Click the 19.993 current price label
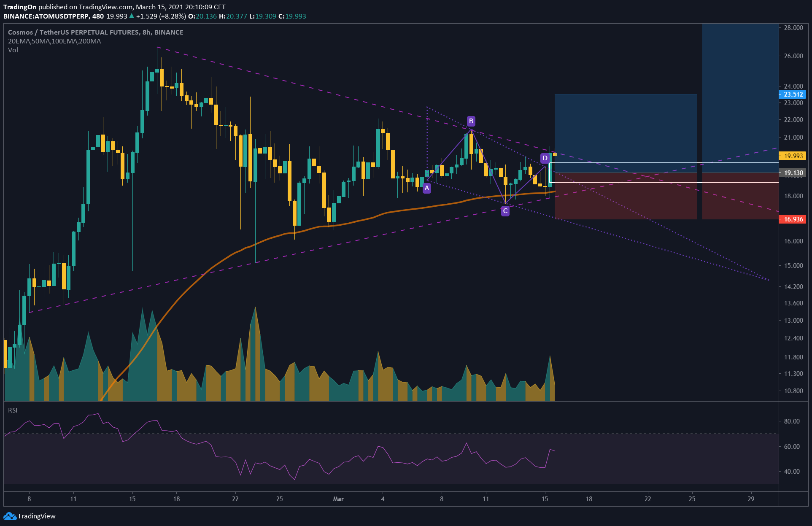Image resolution: width=812 pixels, height=526 pixels. (x=793, y=156)
